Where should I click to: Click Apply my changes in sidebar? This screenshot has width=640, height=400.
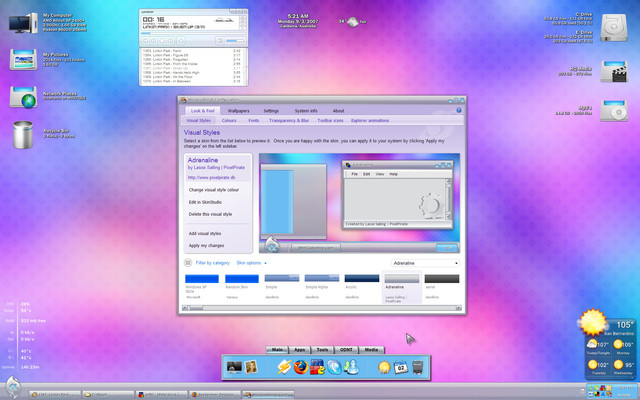pos(206,245)
